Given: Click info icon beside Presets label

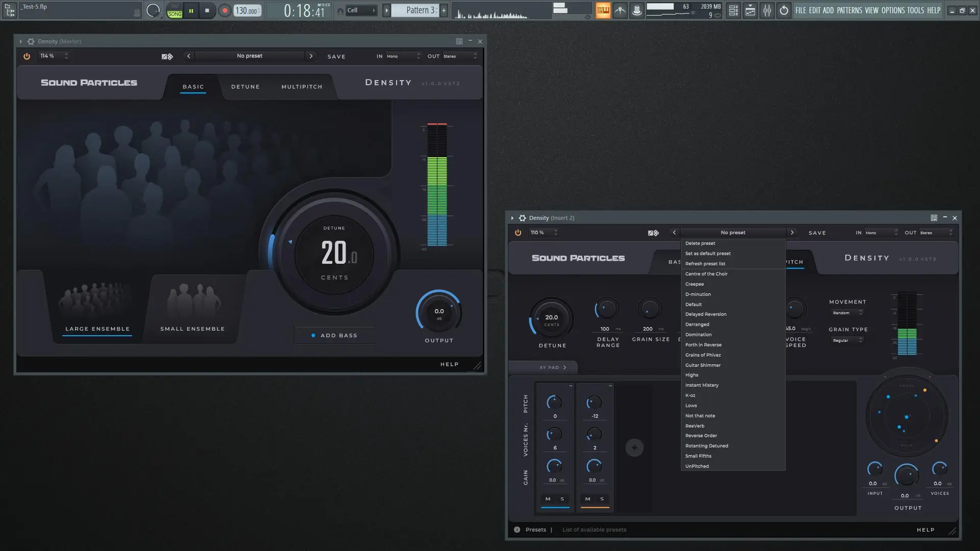Looking at the screenshot, I should [x=517, y=530].
